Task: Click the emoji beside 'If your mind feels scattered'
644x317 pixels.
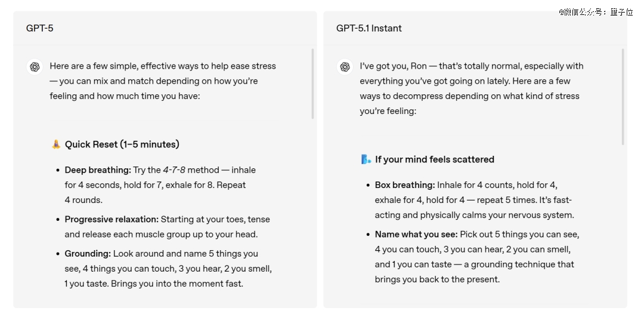Action: [x=366, y=159]
